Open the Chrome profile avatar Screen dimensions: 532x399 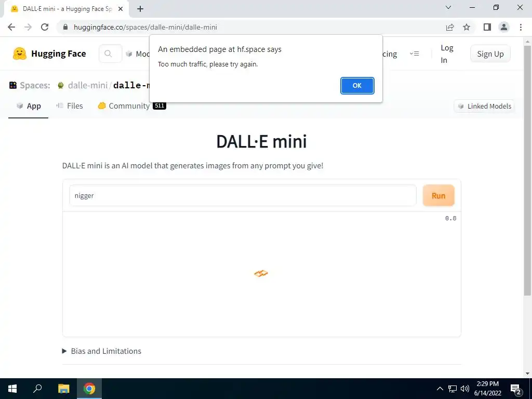point(504,27)
